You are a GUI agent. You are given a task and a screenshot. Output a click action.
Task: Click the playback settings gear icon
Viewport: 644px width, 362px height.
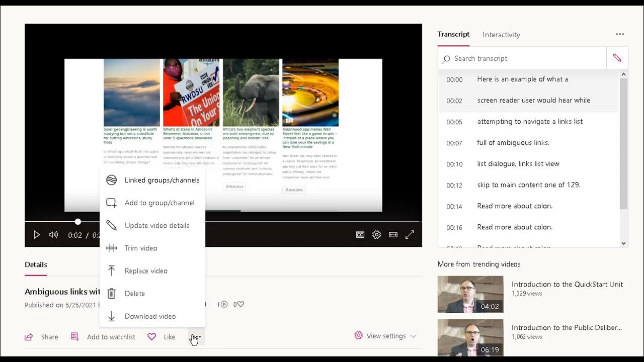click(376, 234)
